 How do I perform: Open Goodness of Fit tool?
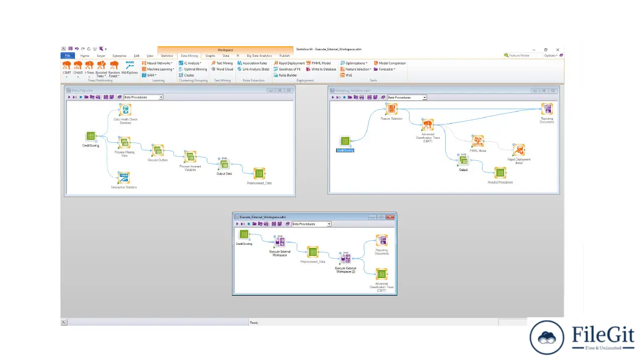coord(287,69)
